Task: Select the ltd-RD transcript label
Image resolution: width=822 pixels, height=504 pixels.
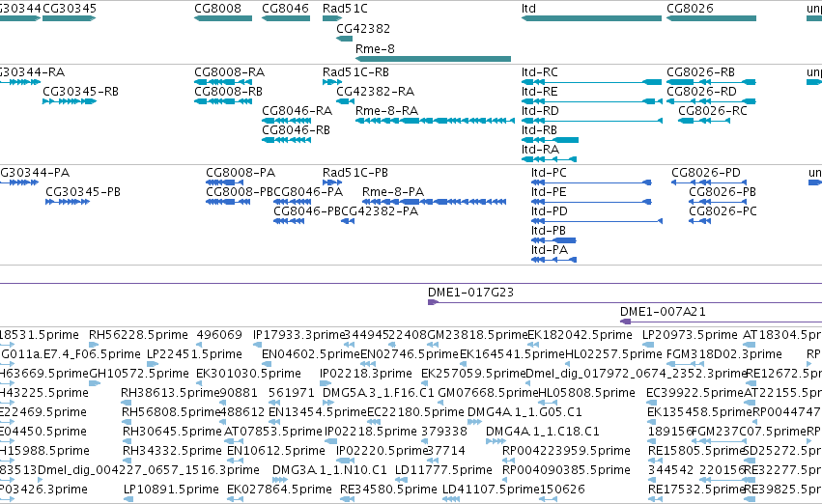Action: 540,110
